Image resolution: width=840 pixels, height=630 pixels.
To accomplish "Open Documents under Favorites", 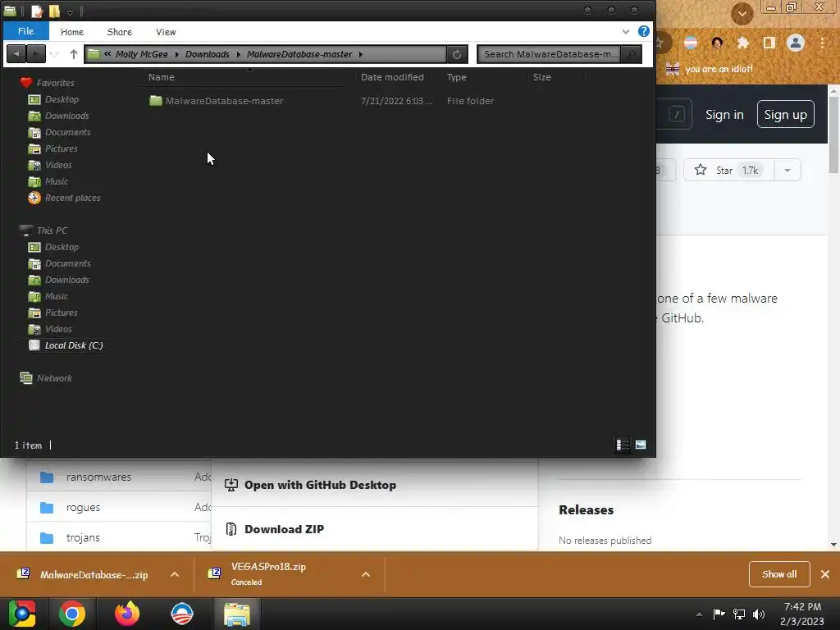I will (x=67, y=132).
